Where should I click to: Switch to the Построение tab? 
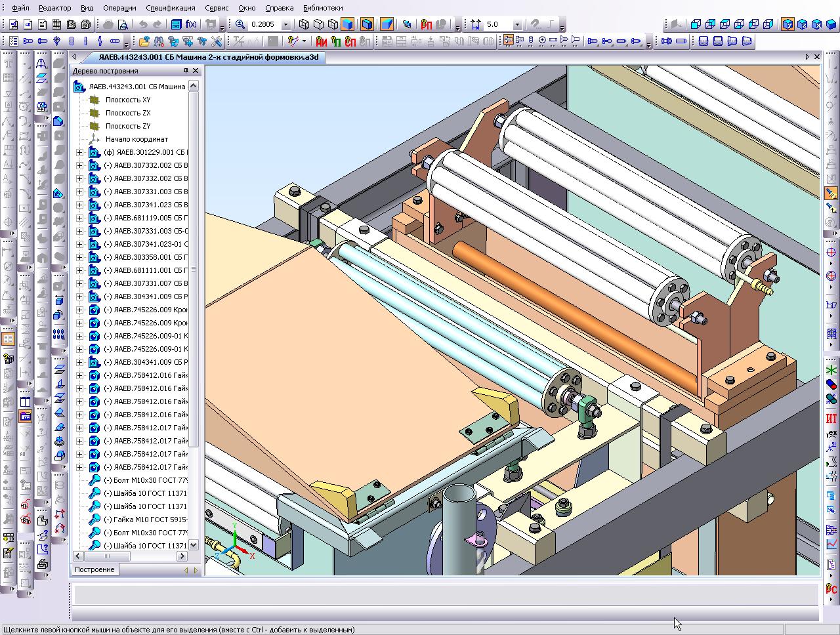point(94,569)
